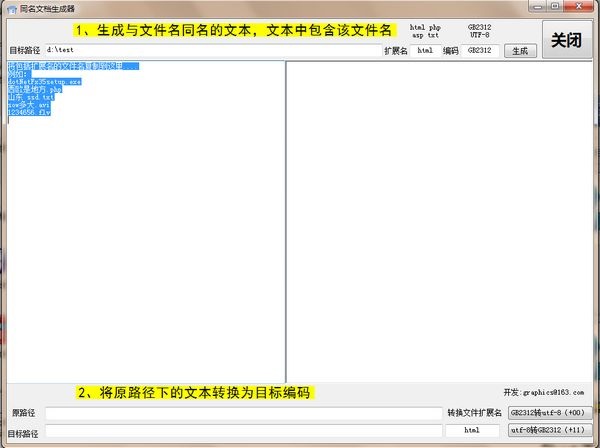Minimize the 同名文档生成器 window

click(x=537, y=6)
